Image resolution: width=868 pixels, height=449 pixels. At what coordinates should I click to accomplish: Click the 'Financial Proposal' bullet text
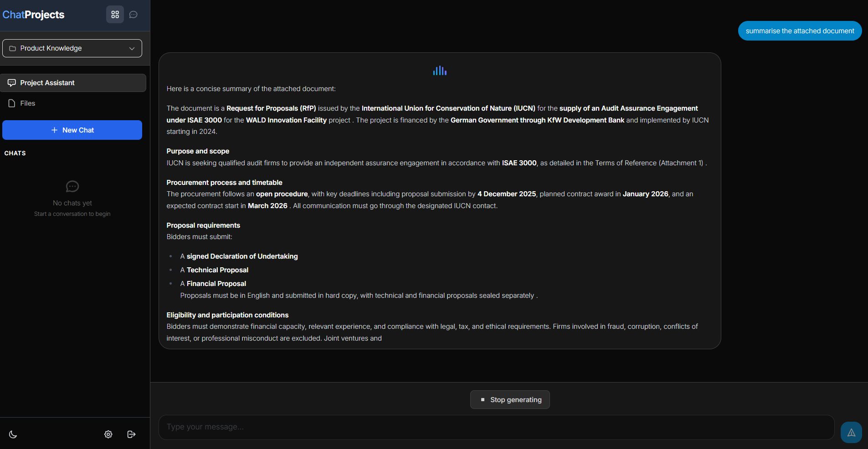[x=216, y=284]
